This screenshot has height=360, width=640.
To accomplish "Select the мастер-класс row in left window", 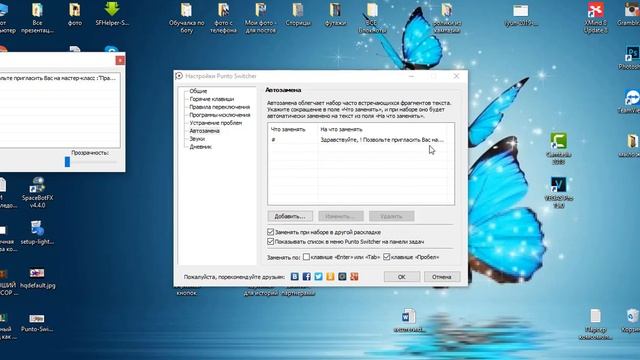I will 60,78.
